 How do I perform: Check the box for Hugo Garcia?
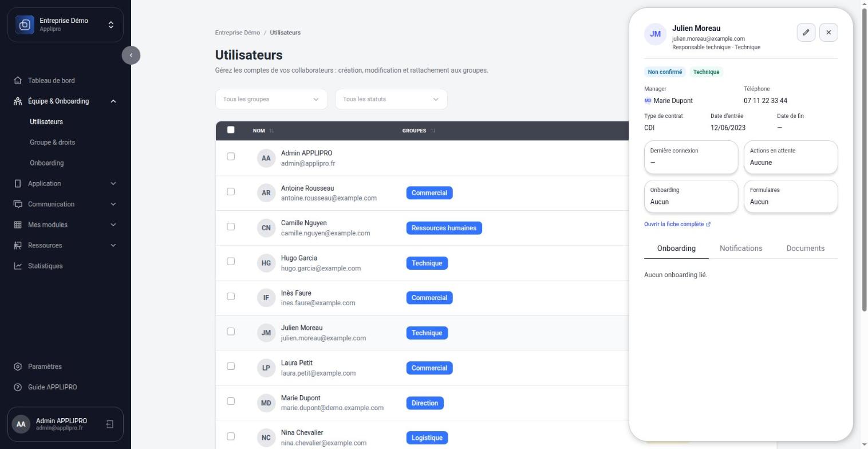[231, 262]
